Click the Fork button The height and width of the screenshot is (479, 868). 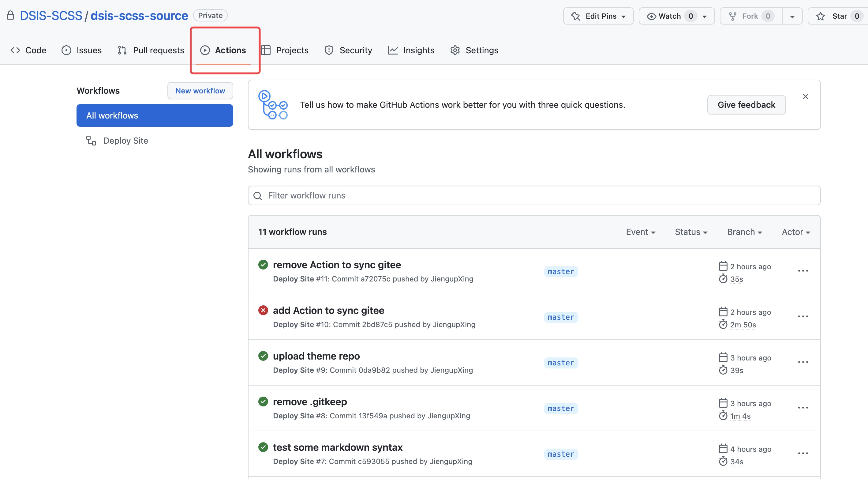point(751,16)
